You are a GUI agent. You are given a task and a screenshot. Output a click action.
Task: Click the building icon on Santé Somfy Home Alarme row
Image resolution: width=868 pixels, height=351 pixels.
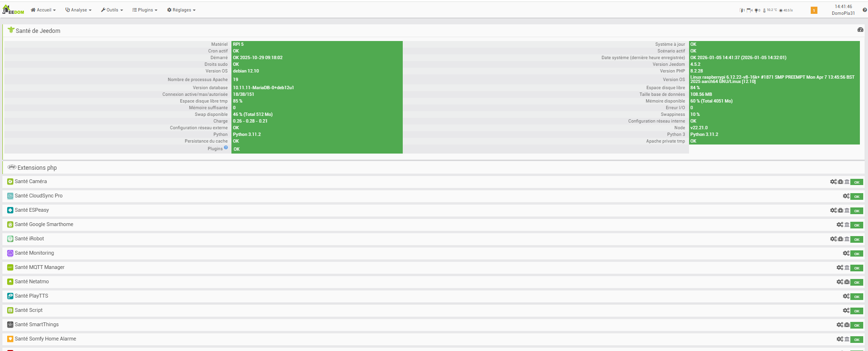847,339
